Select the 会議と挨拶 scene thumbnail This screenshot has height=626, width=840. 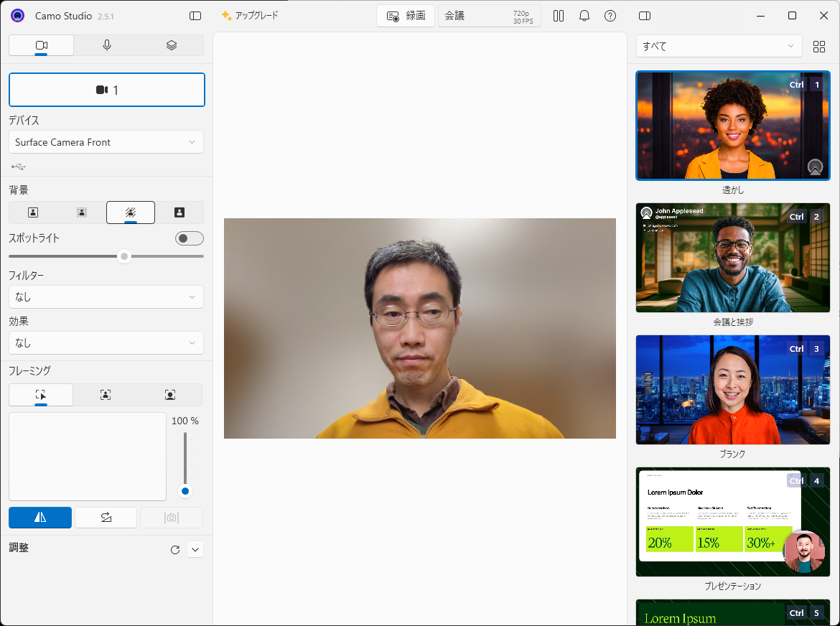point(733,258)
